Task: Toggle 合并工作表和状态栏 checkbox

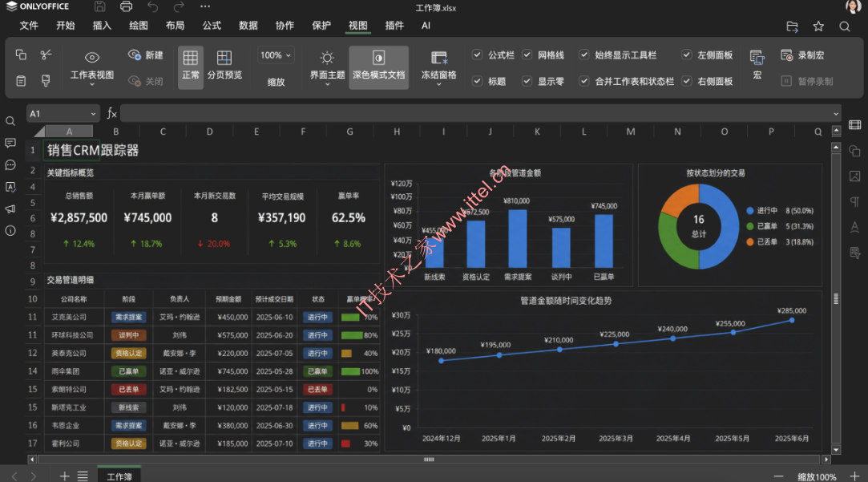Action: tap(584, 81)
